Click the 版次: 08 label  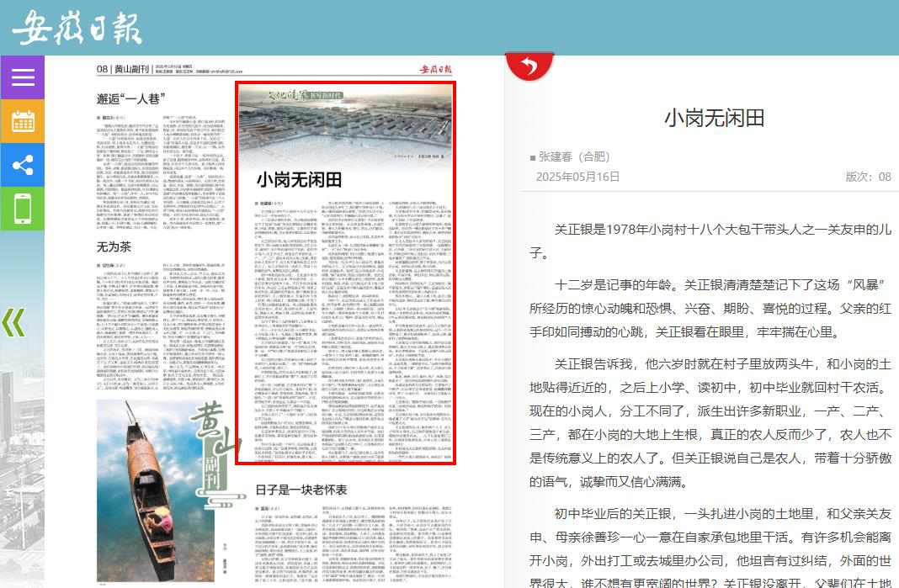point(868,177)
